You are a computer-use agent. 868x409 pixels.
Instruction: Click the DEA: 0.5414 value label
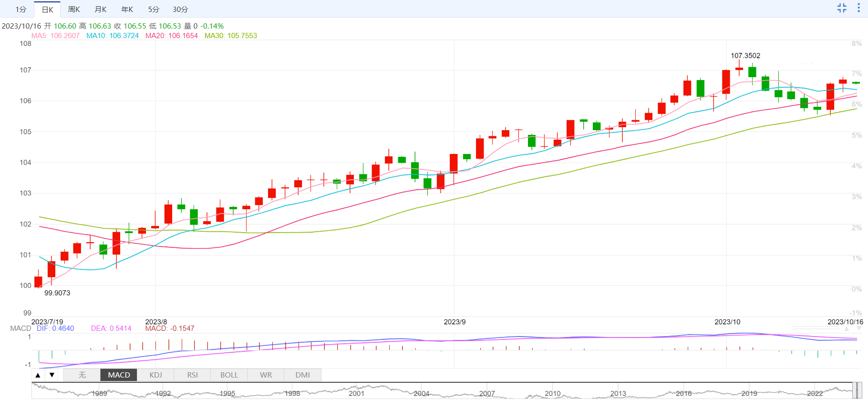click(111, 328)
